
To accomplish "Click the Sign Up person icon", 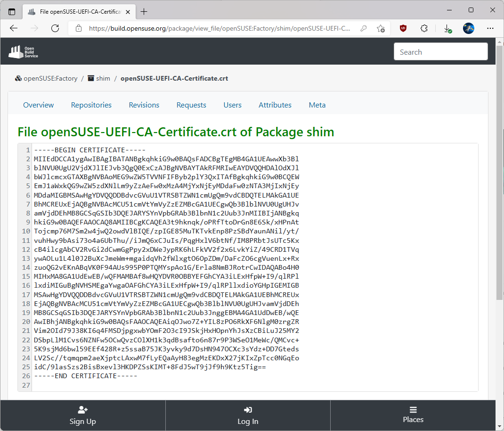I will pos(82,409).
